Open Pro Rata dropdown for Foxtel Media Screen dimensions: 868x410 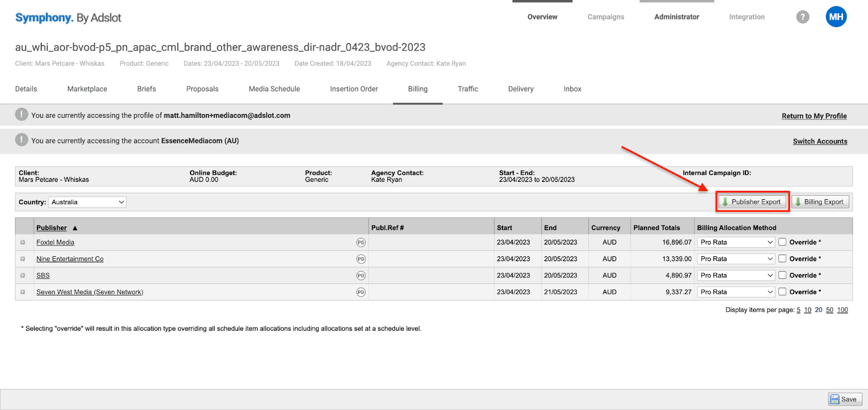[x=736, y=242]
